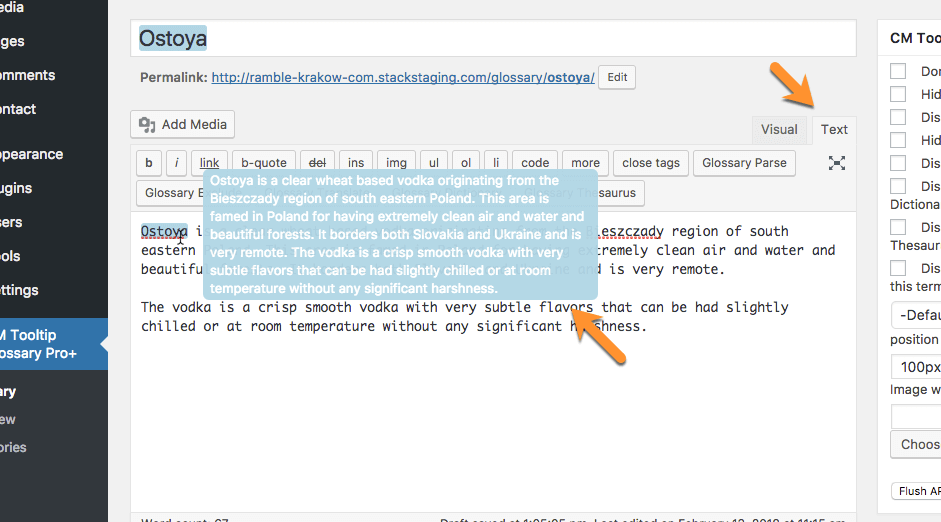
Task: Click the italic 'i' quicktag button
Action: point(176,163)
